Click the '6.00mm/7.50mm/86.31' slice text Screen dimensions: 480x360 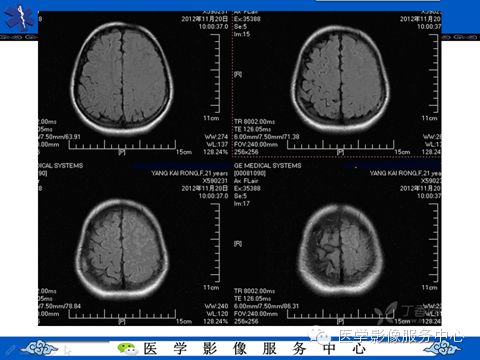266,306
